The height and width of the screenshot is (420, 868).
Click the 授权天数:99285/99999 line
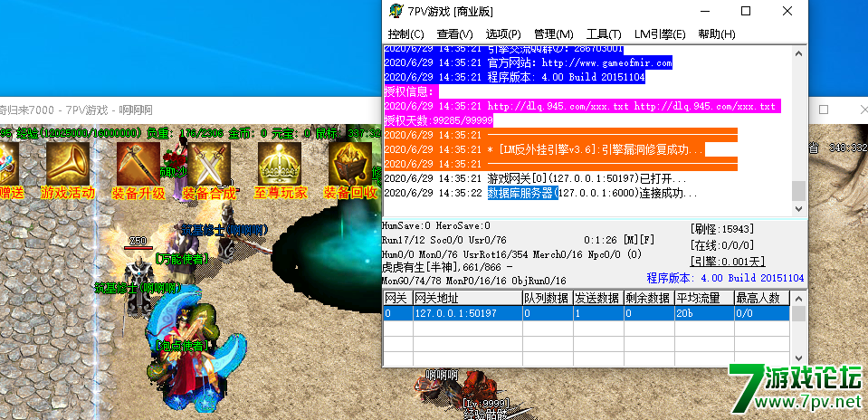point(438,120)
